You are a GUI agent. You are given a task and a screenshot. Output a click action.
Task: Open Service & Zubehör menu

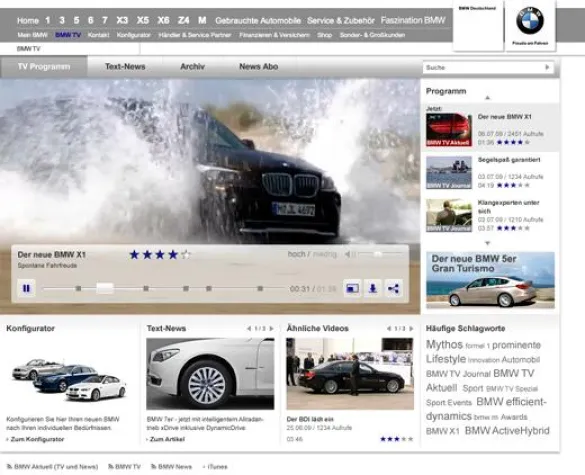[x=341, y=21]
